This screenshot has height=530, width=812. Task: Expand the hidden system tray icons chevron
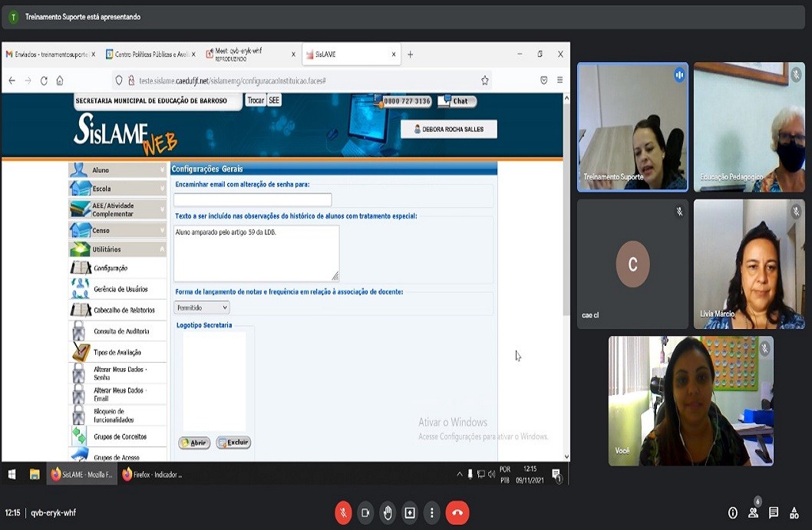pos(459,474)
